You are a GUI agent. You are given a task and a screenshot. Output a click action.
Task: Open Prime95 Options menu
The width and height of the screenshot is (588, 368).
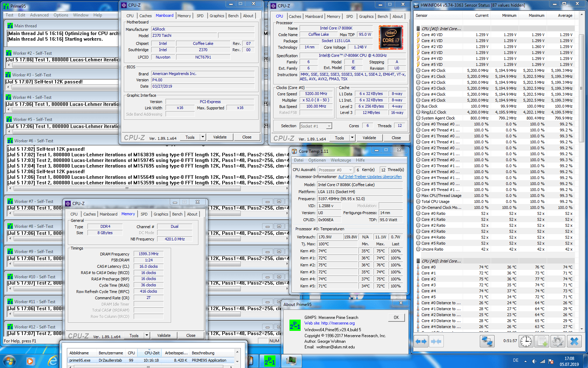coord(61,15)
